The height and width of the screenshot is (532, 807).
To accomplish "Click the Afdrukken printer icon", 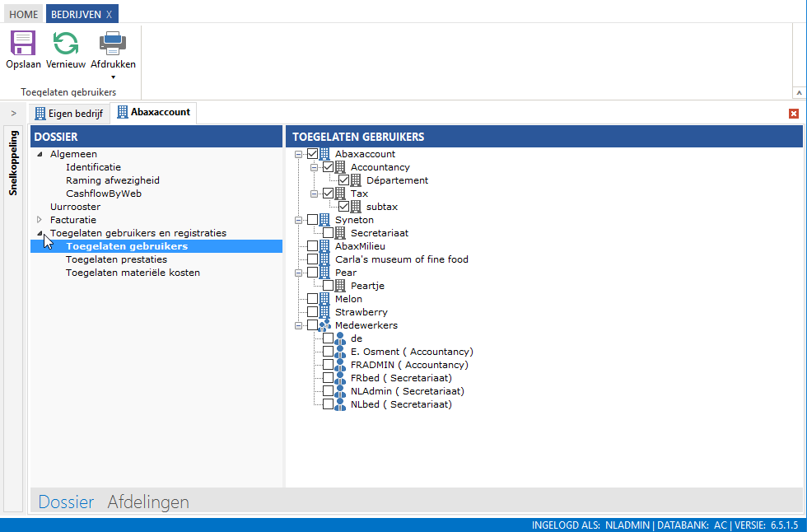I will click(x=113, y=43).
